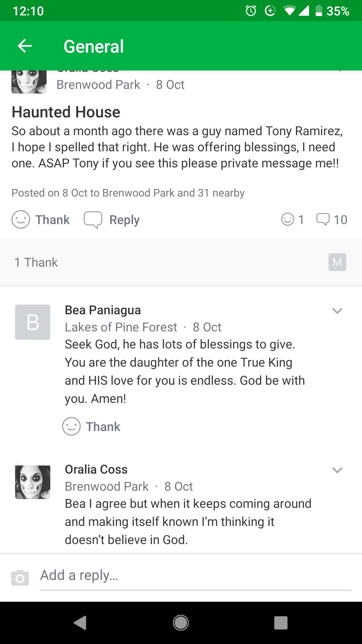The height and width of the screenshot is (644, 362).
Task: Open Oralia Coss's name in the reply
Action: click(x=96, y=470)
